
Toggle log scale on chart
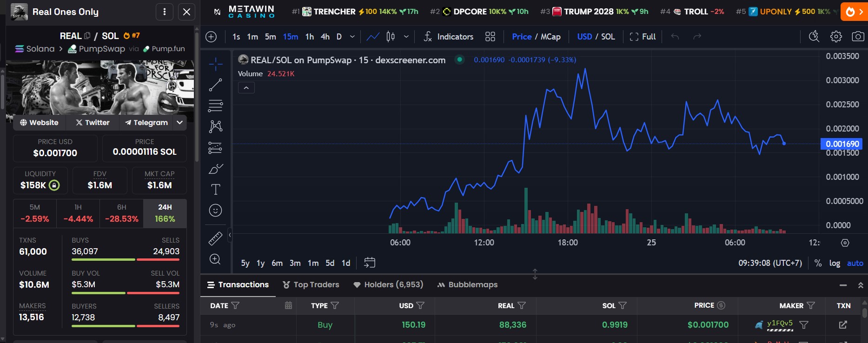(x=835, y=263)
